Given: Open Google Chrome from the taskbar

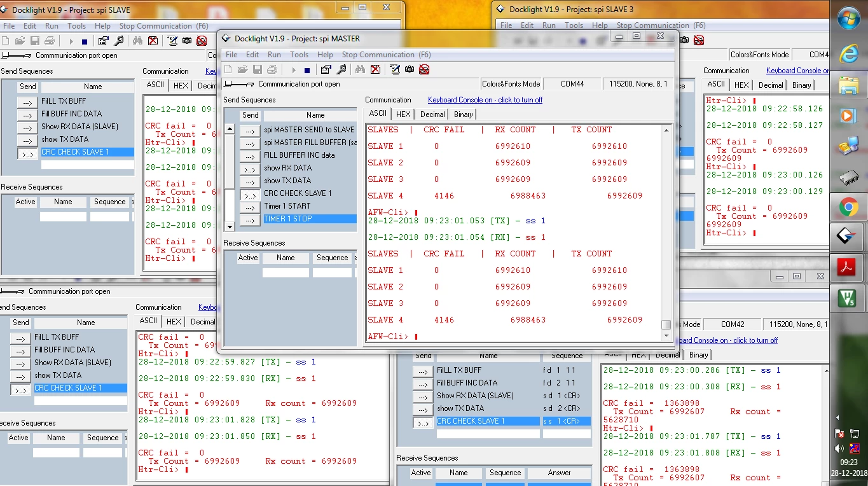Looking at the screenshot, I should 848,207.
